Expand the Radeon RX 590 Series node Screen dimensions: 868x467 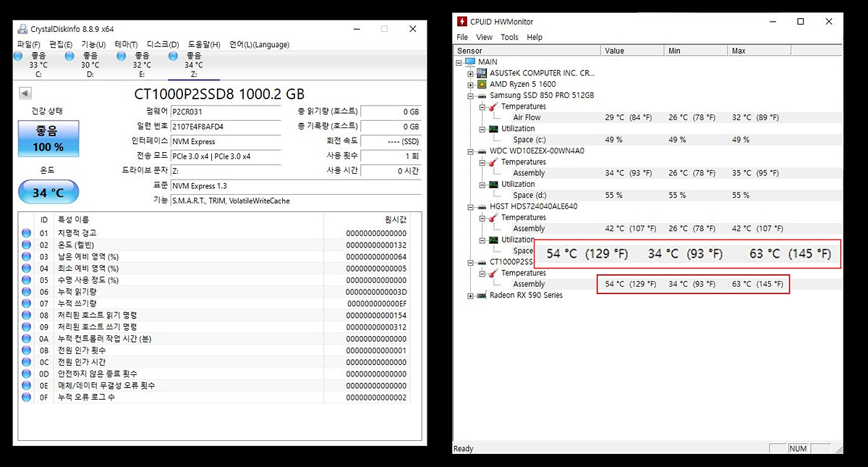click(471, 295)
